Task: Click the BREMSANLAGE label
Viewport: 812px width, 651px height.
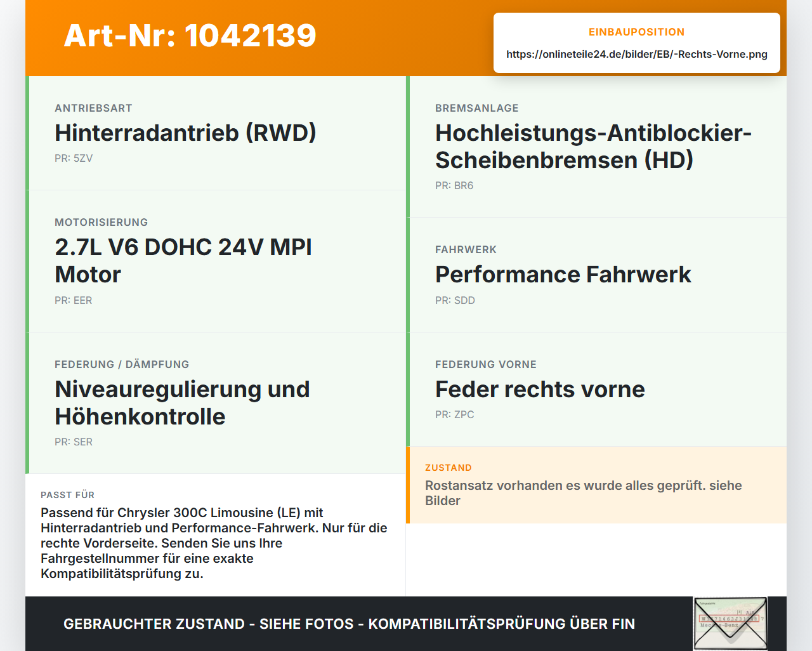Action: [477, 108]
